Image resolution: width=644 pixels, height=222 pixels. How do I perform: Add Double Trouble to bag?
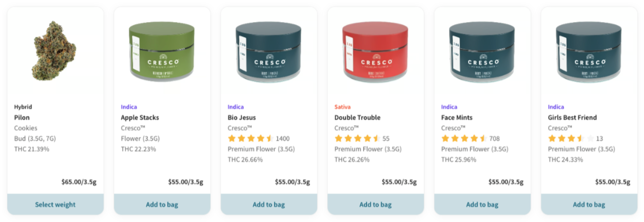(376, 204)
